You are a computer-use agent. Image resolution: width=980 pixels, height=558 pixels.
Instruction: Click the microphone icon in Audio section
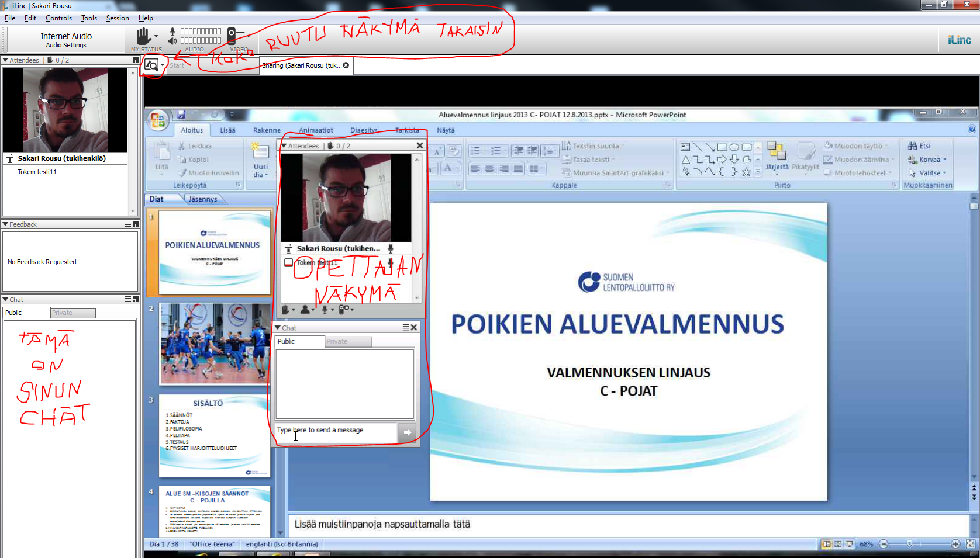coord(172,31)
